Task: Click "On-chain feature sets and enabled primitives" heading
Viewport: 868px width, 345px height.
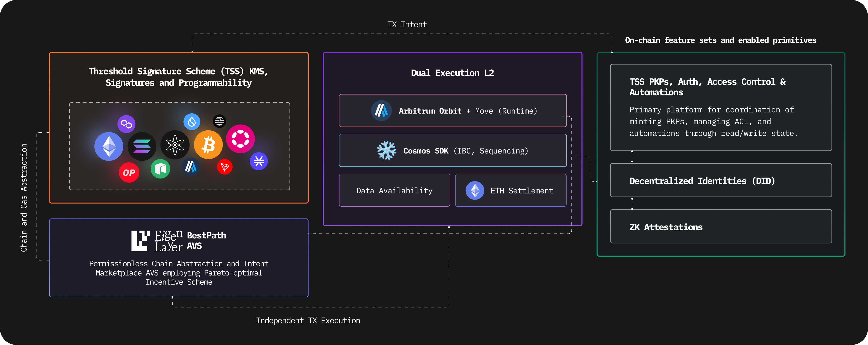Action: pyautogui.click(x=720, y=40)
